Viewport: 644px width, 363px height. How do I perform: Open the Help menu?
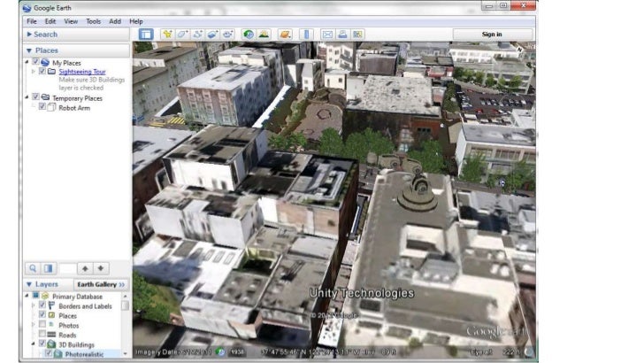click(136, 21)
